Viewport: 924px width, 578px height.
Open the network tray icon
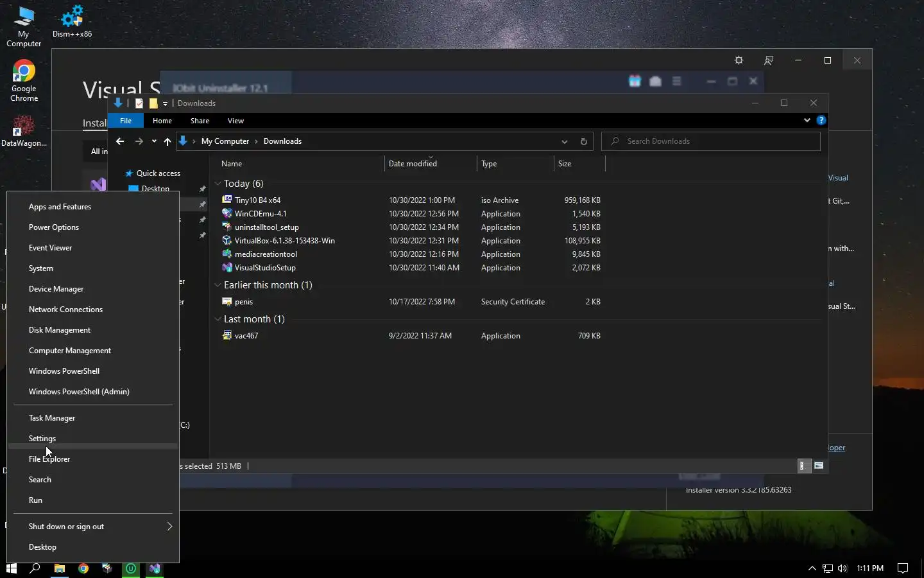828,568
